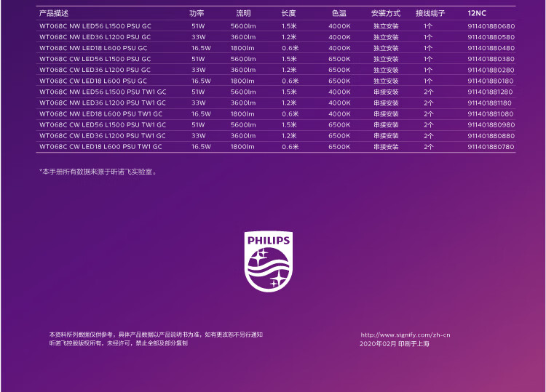Viewport: 546px width, 392px height.
Task: Select row WT068C NW LED56 L1500 PSU GC
Action: (x=95, y=26)
